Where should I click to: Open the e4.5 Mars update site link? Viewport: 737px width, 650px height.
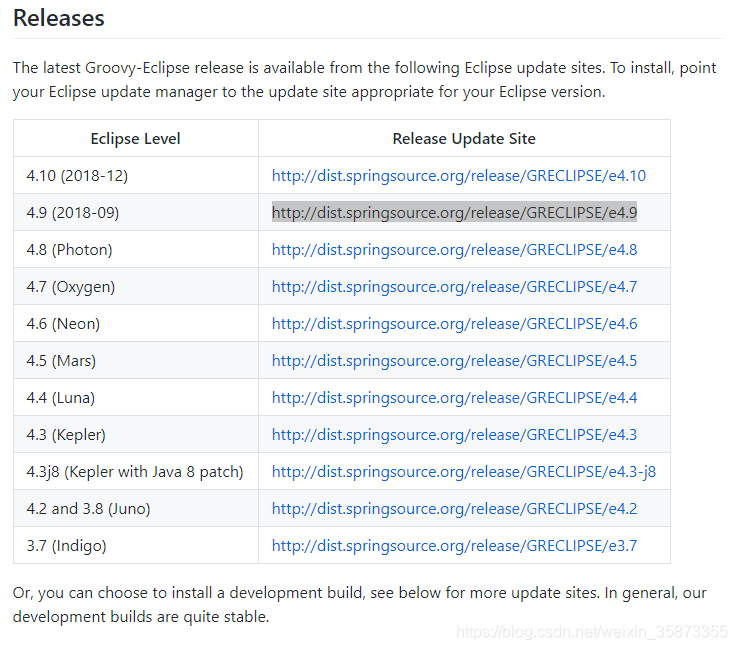pyautogui.click(x=455, y=361)
